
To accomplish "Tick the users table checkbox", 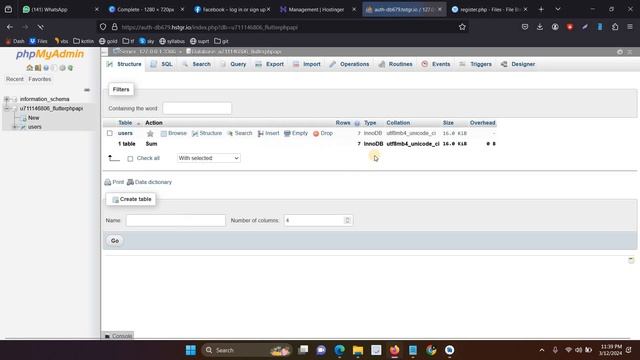I will [x=109, y=133].
